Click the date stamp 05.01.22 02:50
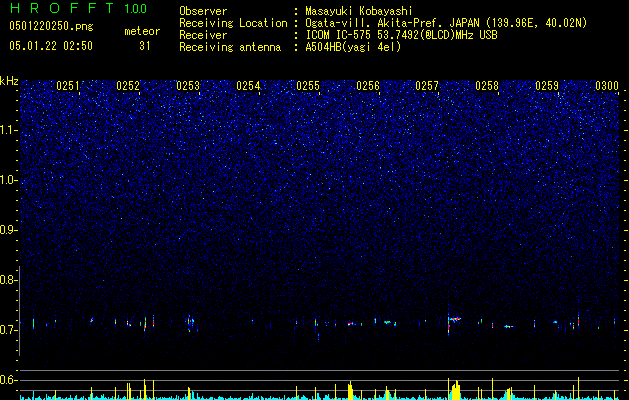Image resolution: width=629 pixels, height=400 pixels. [x=51, y=46]
